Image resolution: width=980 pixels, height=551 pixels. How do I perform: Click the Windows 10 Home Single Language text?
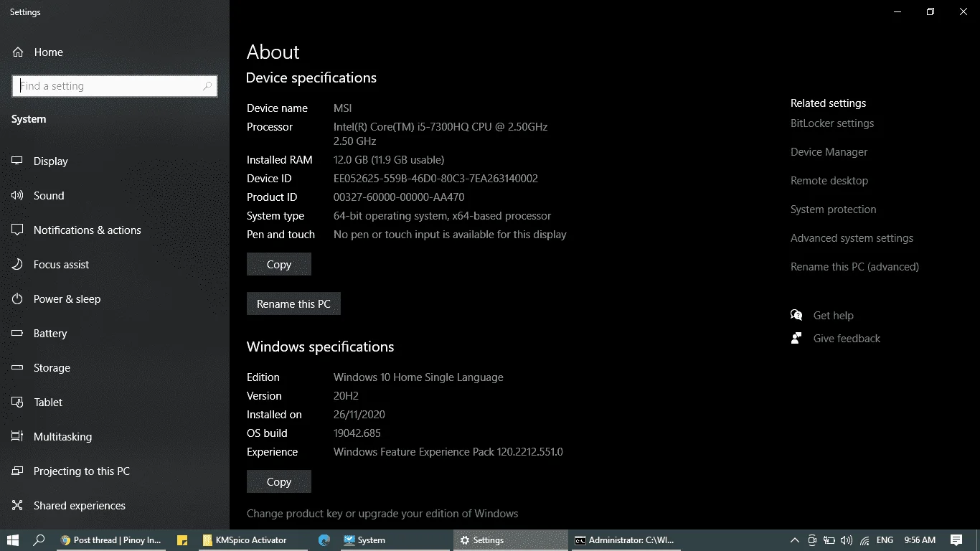tap(418, 377)
